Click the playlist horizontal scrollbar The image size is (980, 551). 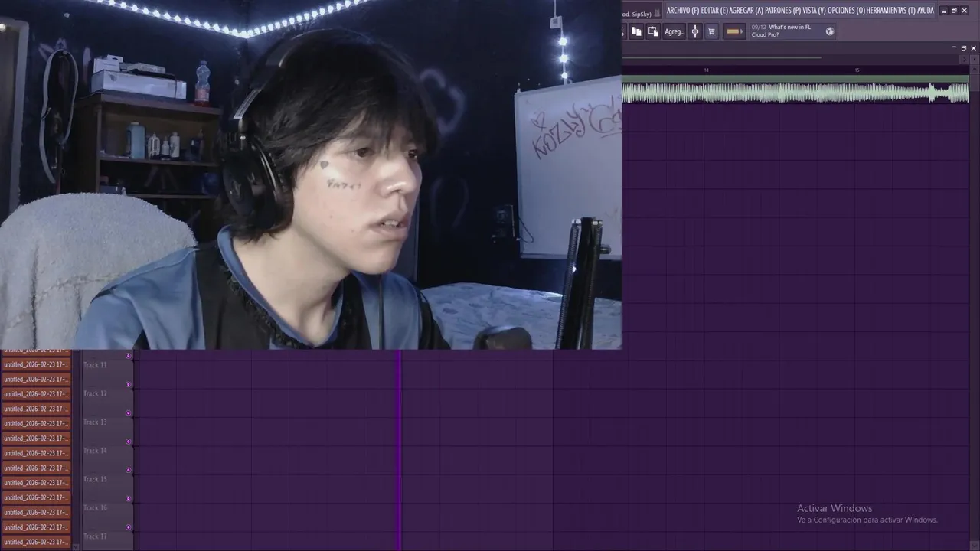point(721,57)
